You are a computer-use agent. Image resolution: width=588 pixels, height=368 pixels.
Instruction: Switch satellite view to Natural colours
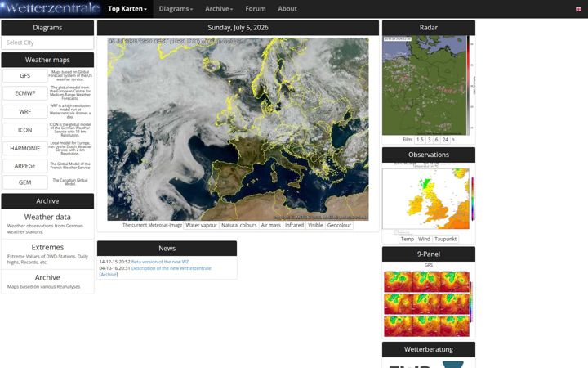point(238,225)
